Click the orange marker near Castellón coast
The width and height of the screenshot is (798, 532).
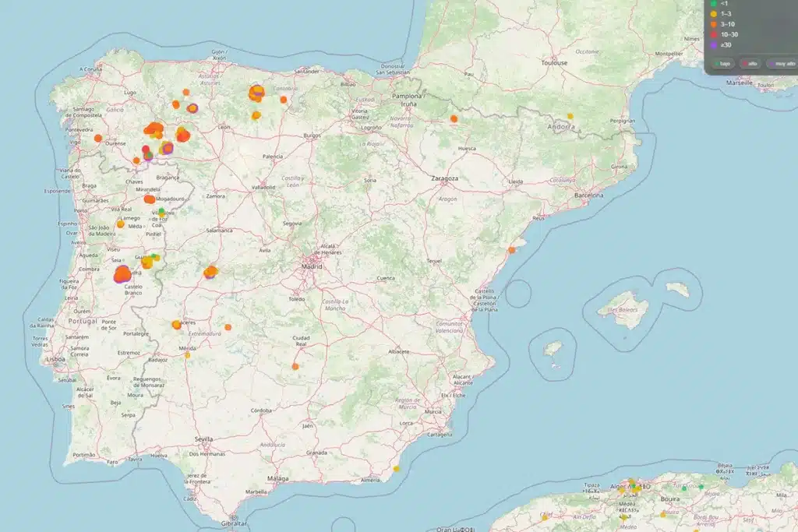pos(511,251)
